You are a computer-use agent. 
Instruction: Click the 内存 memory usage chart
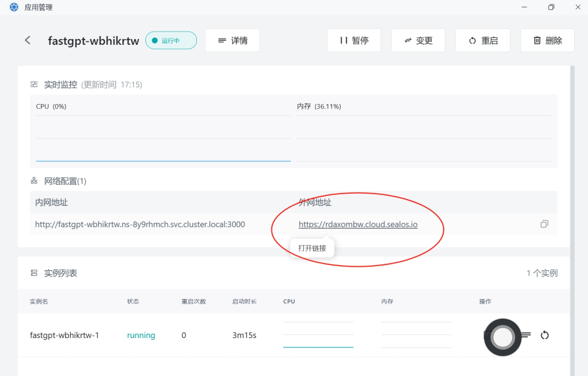tap(424, 138)
